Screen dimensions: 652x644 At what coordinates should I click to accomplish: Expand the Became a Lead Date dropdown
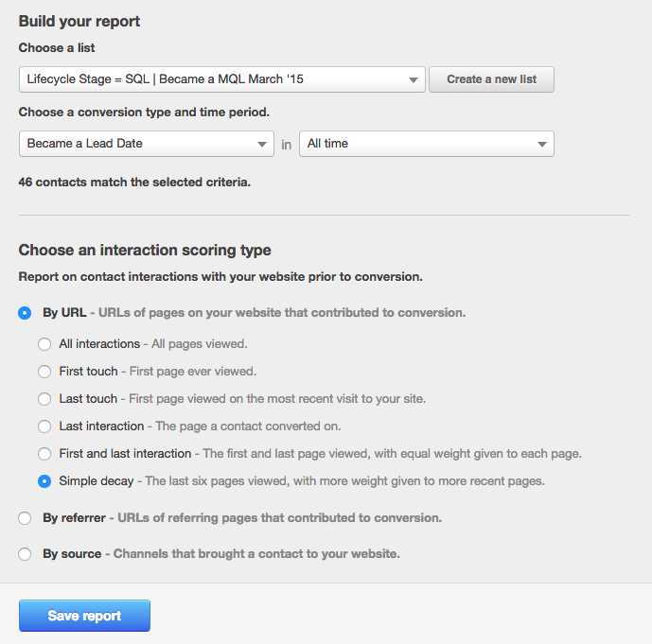pyautogui.click(x=147, y=144)
